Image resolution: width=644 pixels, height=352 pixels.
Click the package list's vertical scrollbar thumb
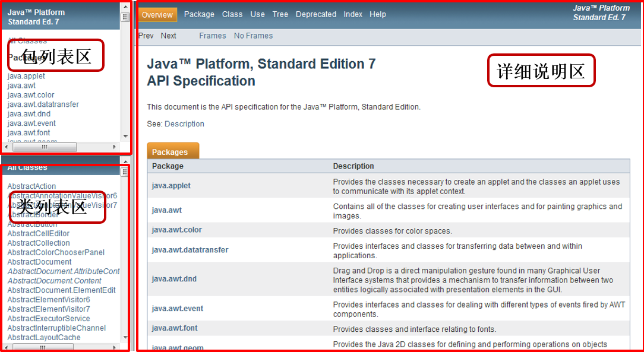click(x=125, y=17)
